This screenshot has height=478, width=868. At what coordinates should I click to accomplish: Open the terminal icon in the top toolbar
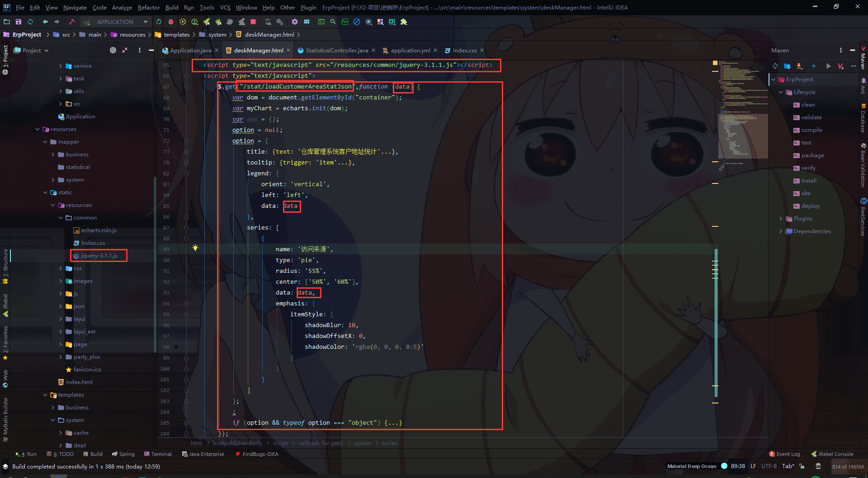321,22
